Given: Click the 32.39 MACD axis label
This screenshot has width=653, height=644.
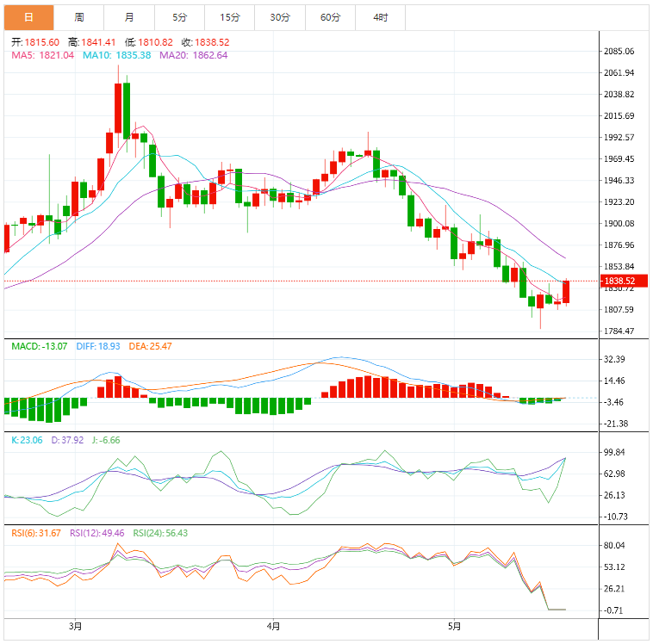Looking at the screenshot, I should coord(614,359).
